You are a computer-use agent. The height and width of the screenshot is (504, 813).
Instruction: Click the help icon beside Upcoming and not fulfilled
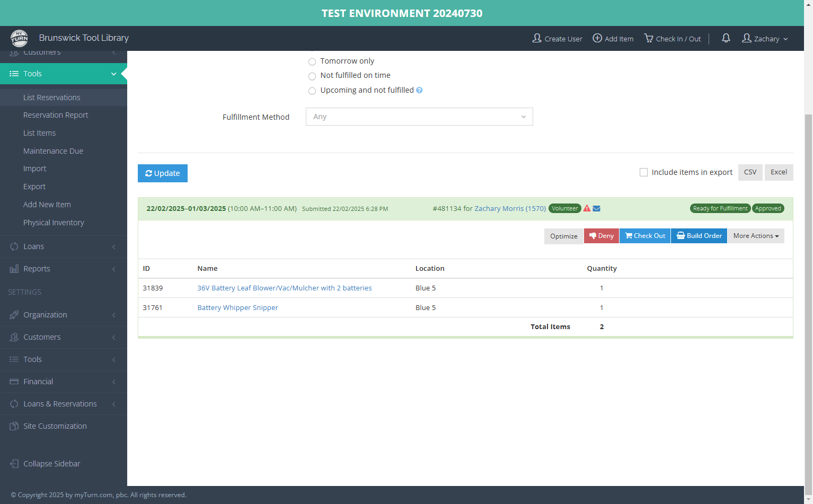point(419,90)
